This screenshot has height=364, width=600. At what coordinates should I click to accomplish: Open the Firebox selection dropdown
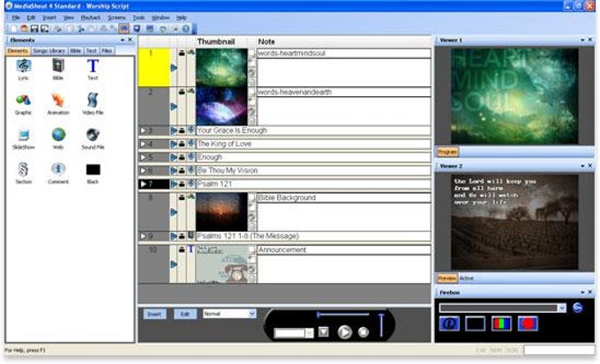pos(561,308)
